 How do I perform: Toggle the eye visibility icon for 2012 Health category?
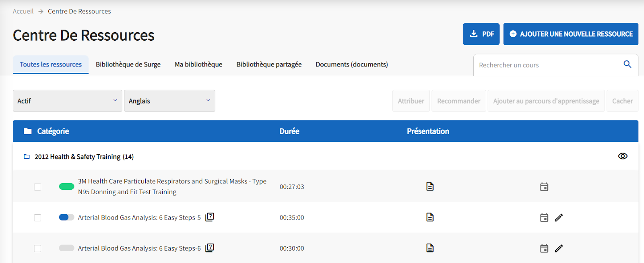622,156
